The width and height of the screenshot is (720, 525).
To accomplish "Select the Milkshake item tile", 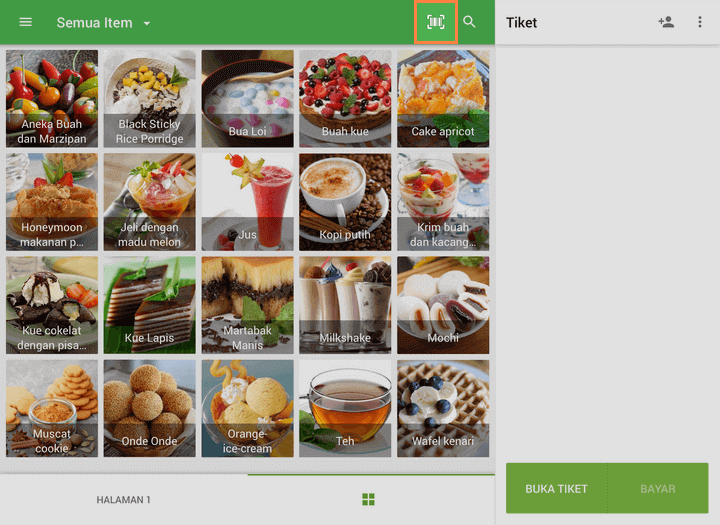I will pos(345,305).
